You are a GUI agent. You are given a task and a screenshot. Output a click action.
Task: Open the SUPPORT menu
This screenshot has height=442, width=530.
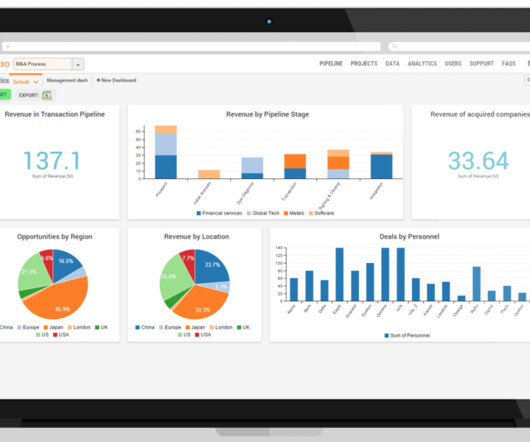point(482,64)
